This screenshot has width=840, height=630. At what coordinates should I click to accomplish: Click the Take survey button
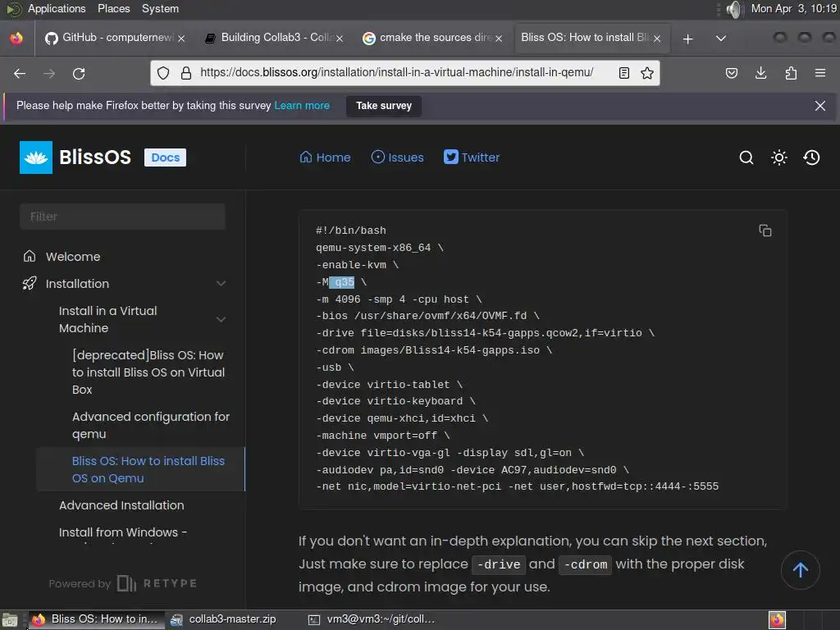[x=384, y=106]
